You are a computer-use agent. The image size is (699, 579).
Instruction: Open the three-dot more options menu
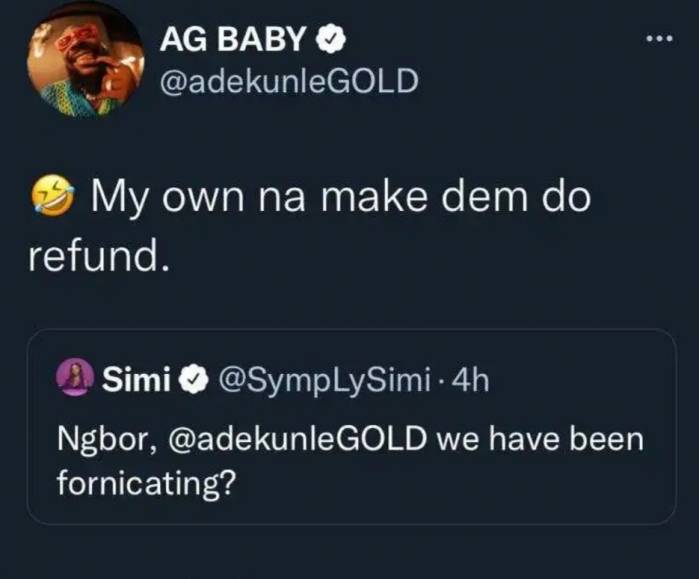pyautogui.click(x=660, y=40)
